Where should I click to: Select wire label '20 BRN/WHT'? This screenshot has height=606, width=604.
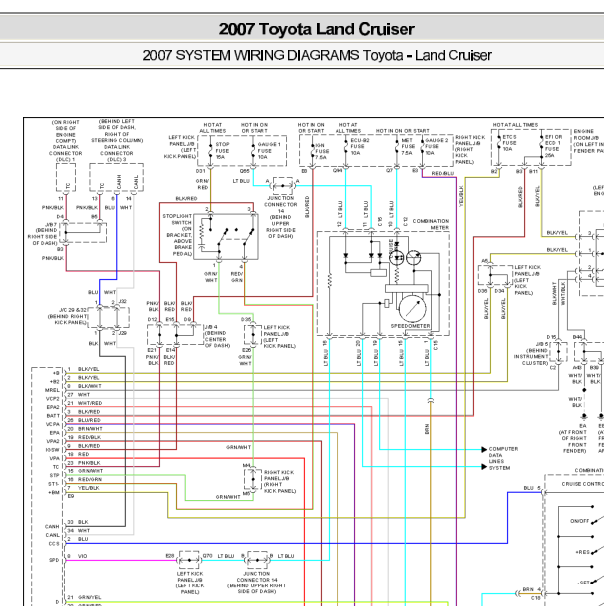click(x=85, y=429)
